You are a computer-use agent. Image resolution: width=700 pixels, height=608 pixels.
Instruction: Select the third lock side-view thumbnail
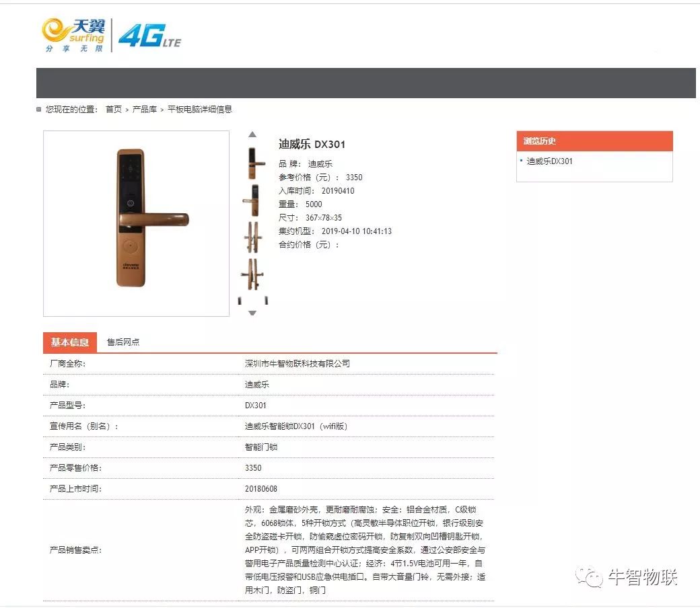point(253,237)
